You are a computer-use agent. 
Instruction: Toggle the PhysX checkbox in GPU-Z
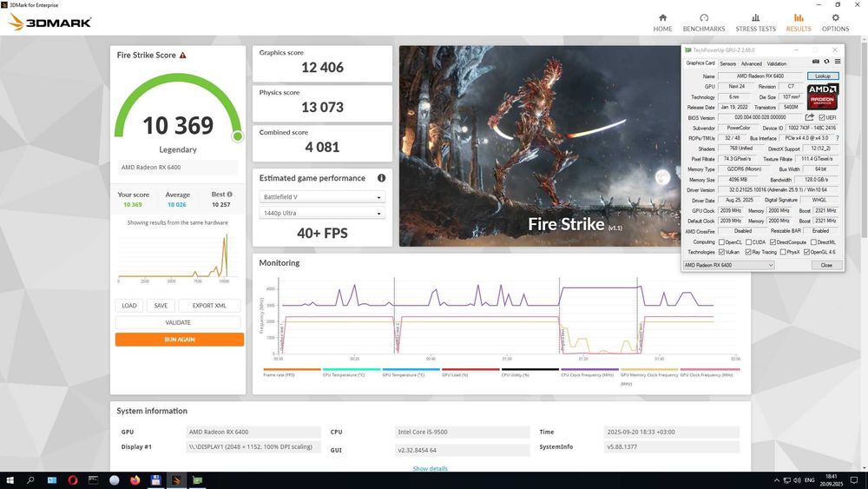pyautogui.click(x=783, y=252)
